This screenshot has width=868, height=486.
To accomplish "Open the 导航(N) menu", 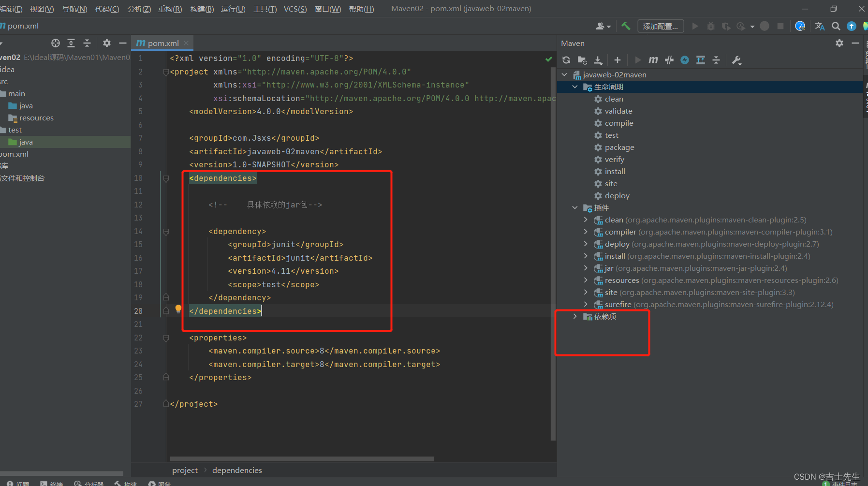I will pos(75,9).
